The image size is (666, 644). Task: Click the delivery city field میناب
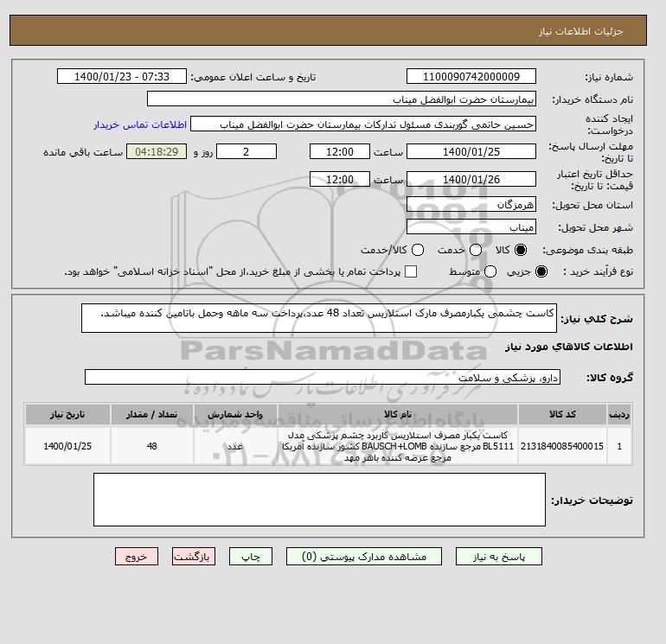pyautogui.click(x=471, y=226)
